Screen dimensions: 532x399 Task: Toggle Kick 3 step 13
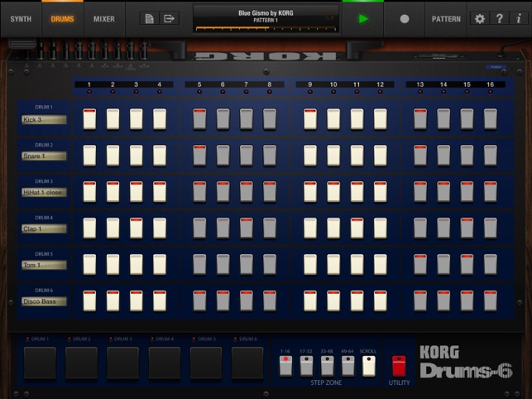coord(420,119)
